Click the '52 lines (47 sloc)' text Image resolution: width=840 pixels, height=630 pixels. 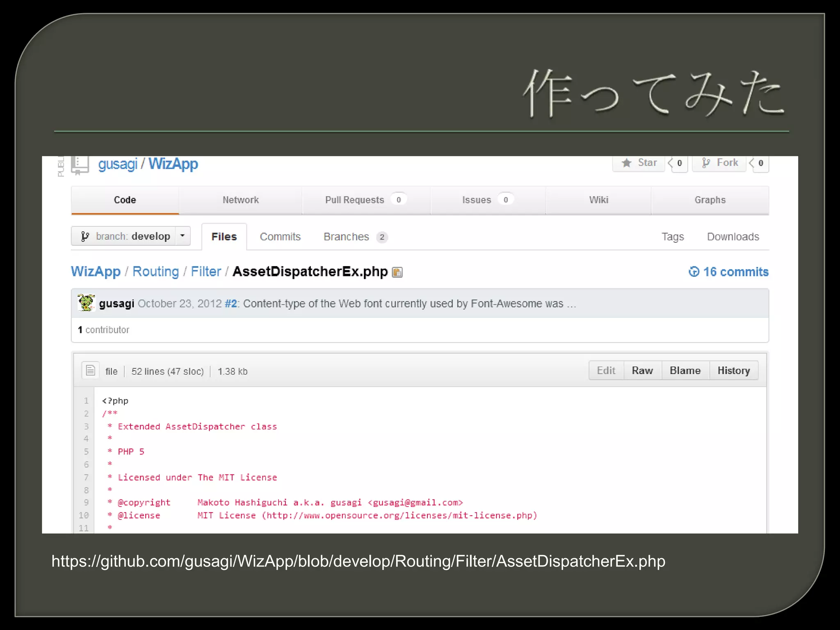tap(167, 372)
